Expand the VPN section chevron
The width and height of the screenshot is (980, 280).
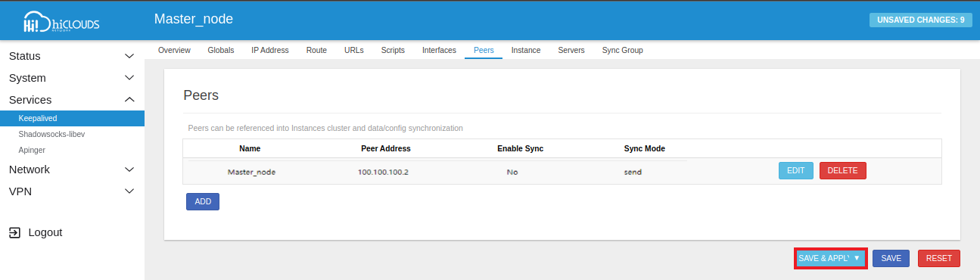[129, 191]
